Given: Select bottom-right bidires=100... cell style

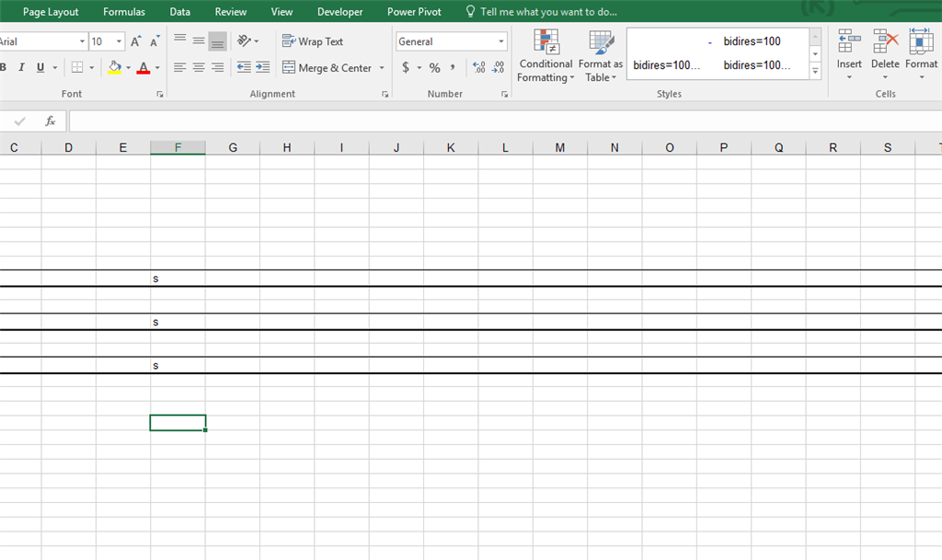Looking at the screenshot, I should coord(756,64).
